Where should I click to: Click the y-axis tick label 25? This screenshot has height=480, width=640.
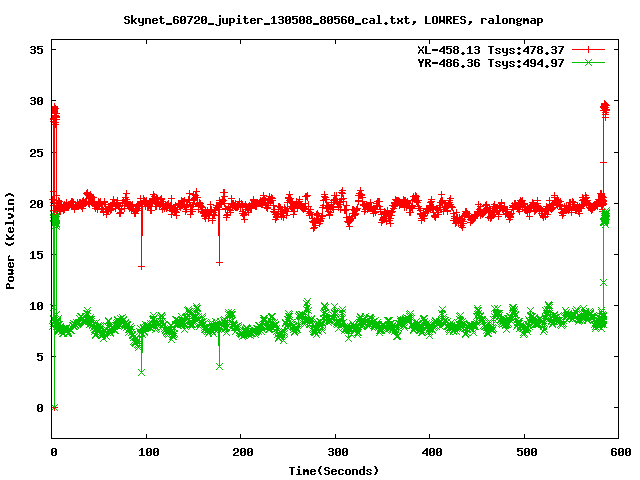36,153
